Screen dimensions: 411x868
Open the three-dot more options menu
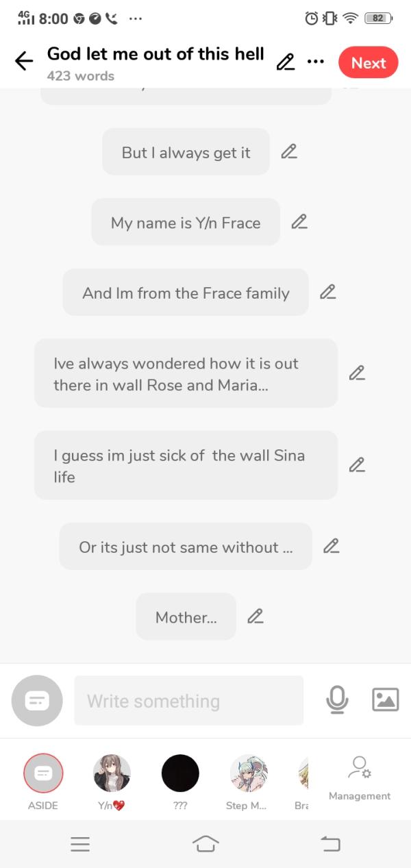(x=315, y=62)
